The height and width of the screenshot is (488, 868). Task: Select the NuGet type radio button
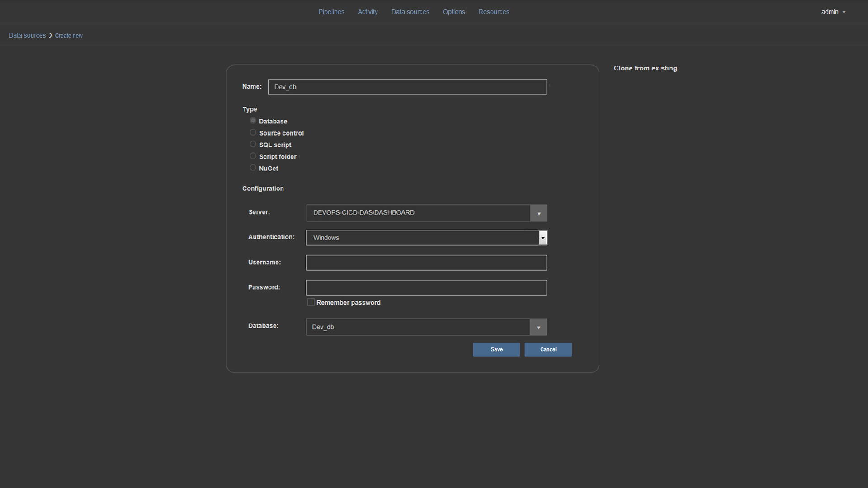pyautogui.click(x=253, y=168)
